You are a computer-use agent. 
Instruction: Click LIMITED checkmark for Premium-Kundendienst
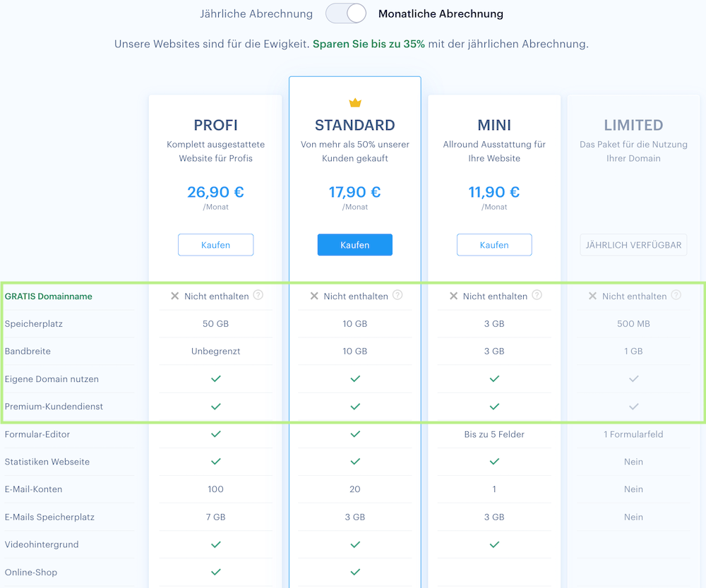point(634,407)
